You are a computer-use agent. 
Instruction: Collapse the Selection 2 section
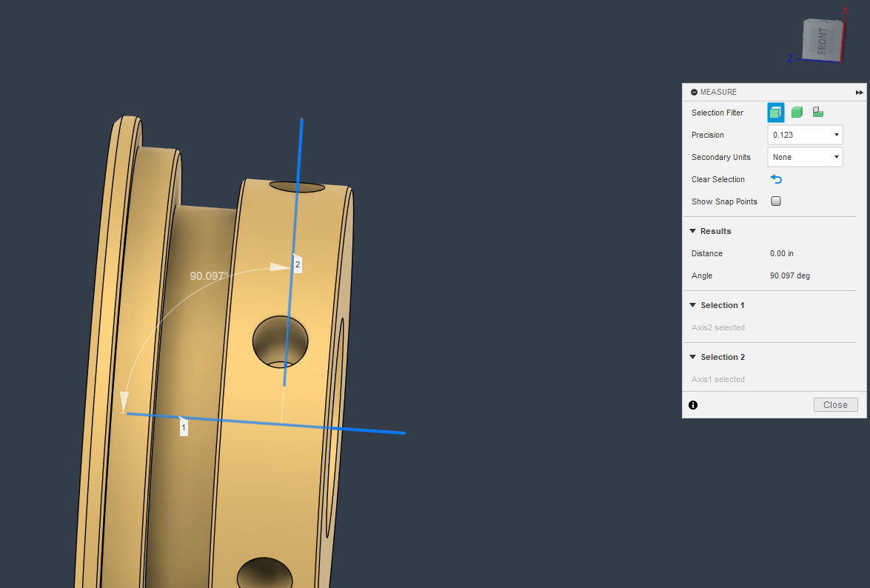[692, 357]
